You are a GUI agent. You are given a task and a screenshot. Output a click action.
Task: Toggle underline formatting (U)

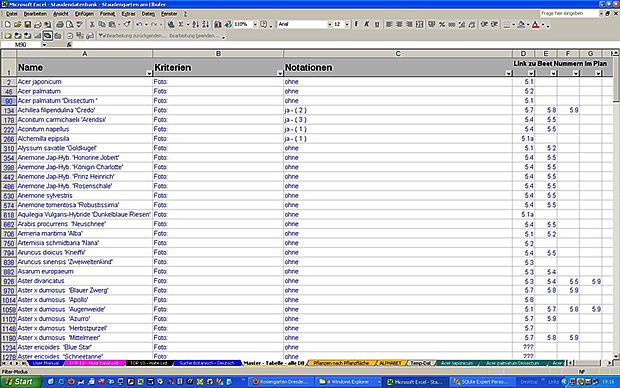tap(377, 25)
